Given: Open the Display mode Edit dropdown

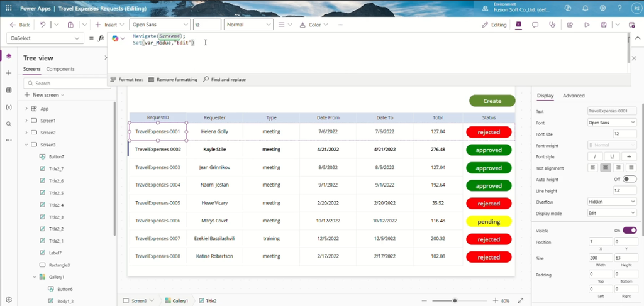Looking at the screenshot, I should [x=612, y=213].
